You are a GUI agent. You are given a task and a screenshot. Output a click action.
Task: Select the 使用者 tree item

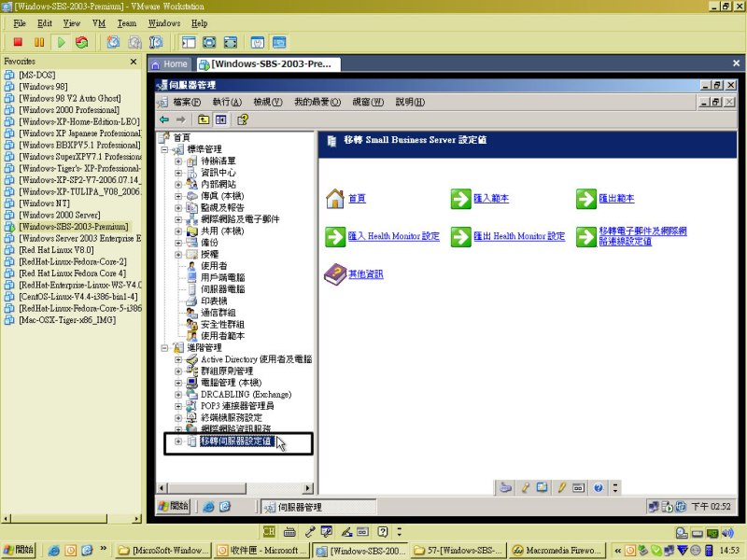pyautogui.click(x=214, y=266)
